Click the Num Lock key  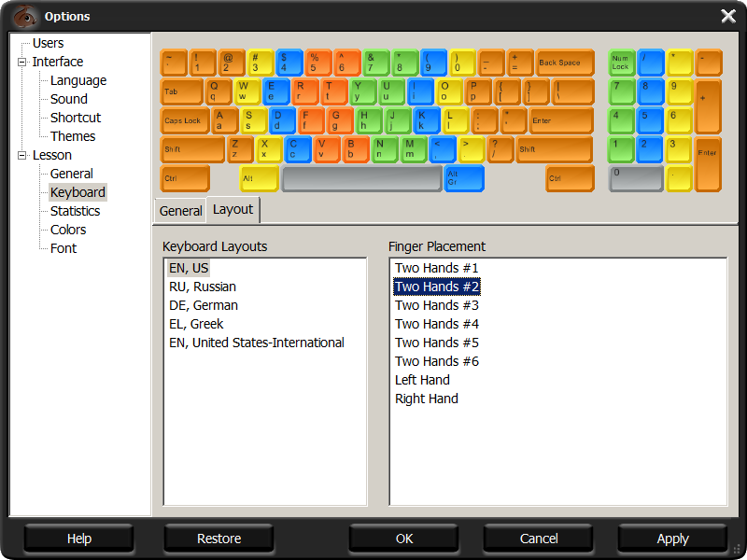[x=621, y=63]
